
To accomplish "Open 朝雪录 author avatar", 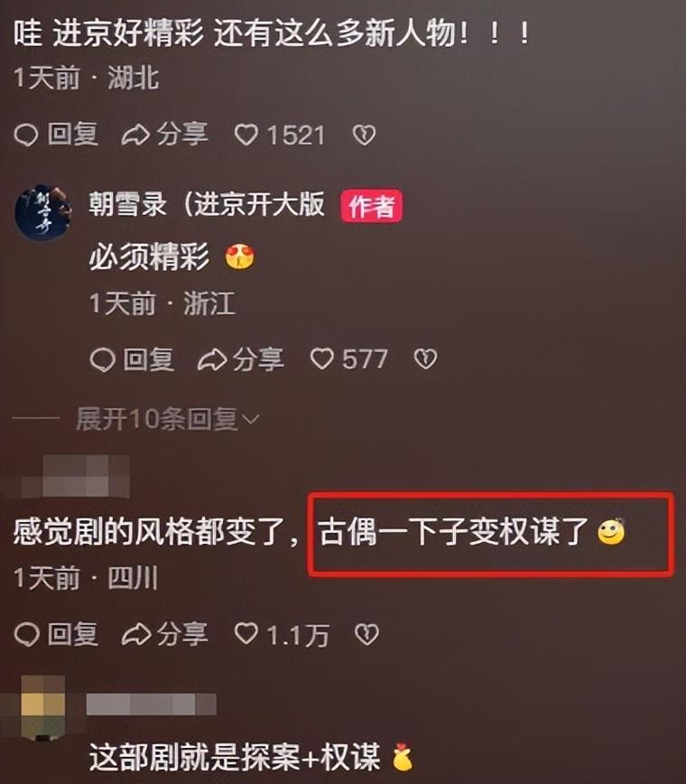I will pos(42,213).
